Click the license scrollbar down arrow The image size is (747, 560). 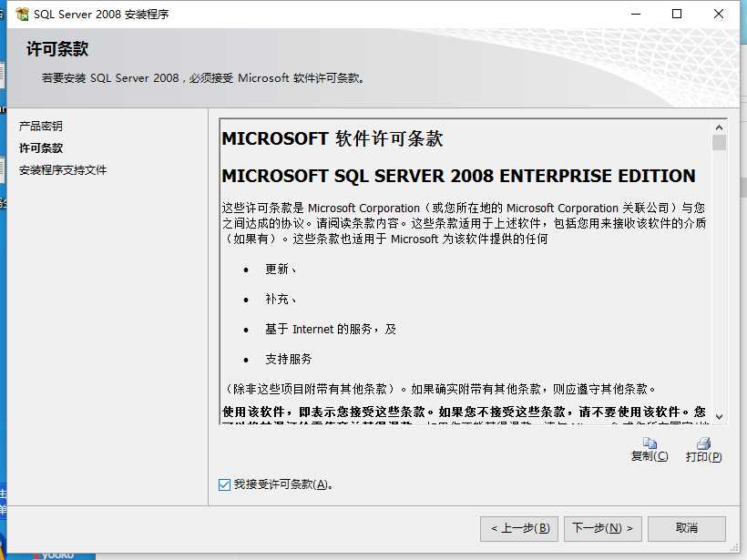click(719, 417)
